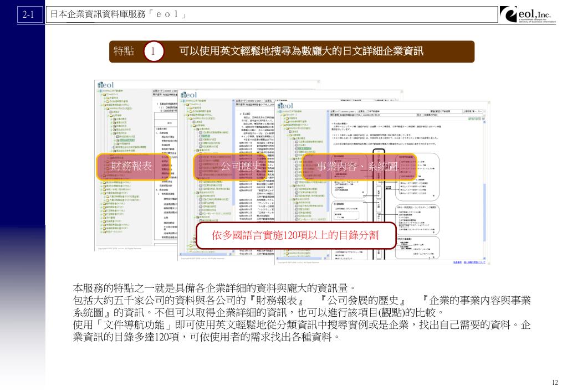The width and height of the screenshot is (567, 392).
Task: Click eol logo in leftmost screenshot window
Action: click(106, 85)
